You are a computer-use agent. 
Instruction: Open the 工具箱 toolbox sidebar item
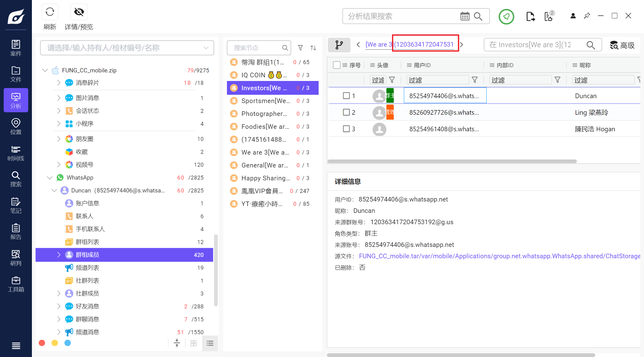pos(16,284)
